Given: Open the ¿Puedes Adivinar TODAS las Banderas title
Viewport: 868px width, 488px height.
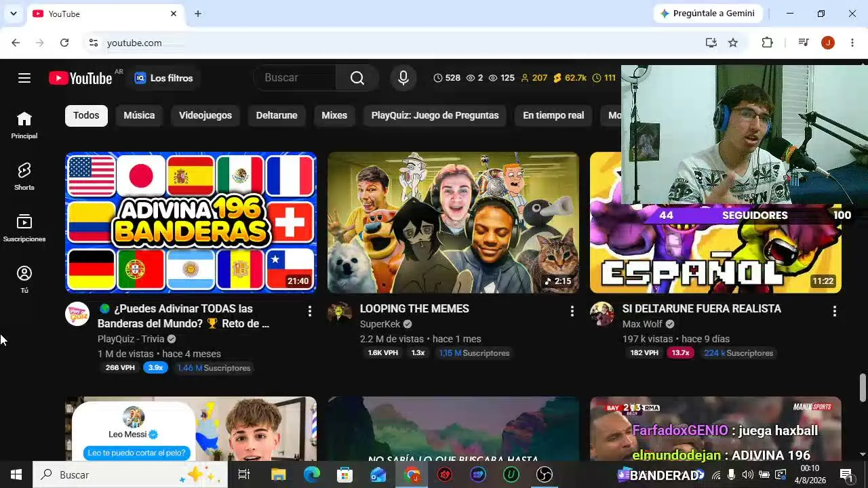Looking at the screenshot, I should (183, 316).
